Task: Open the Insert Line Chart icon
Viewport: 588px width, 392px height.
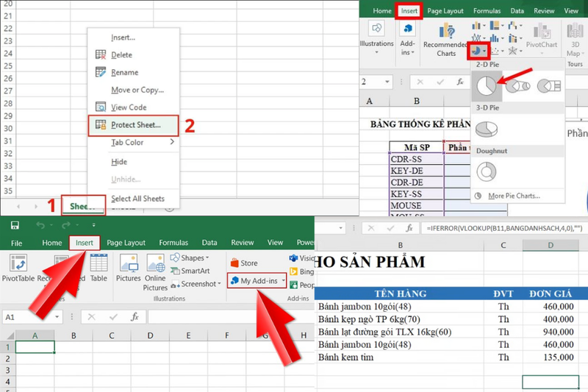Action: pyautogui.click(x=478, y=38)
